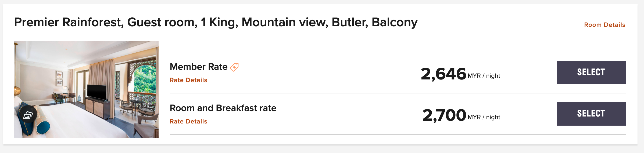644x153 pixels.
Task: Click "MYR / night" beside the 2,646 price
Action: [x=484, y=76]
